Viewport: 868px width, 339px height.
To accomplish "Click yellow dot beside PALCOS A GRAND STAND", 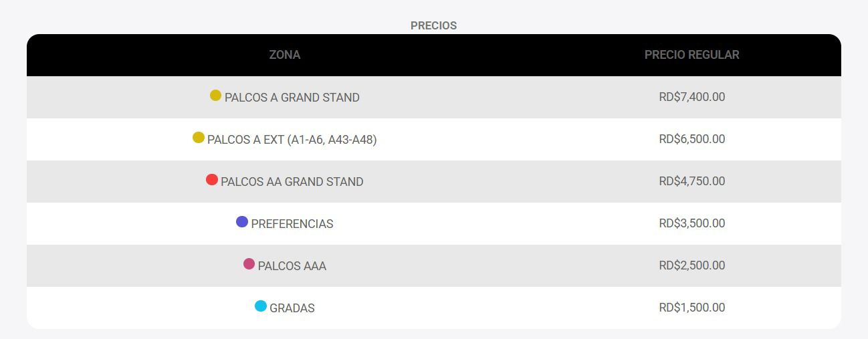I will [x=215, y=96].
